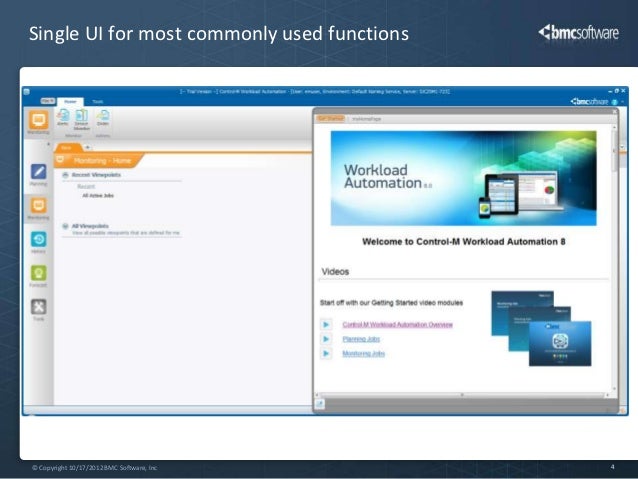Select the orange Home workspace tab
The image size is (638, 479).
[68, 147]
